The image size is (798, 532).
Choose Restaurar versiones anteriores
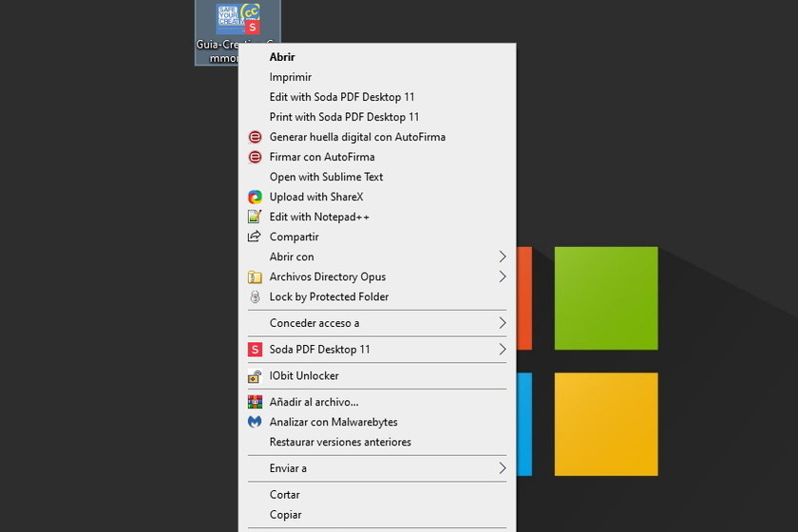click(x=340, y=442)
